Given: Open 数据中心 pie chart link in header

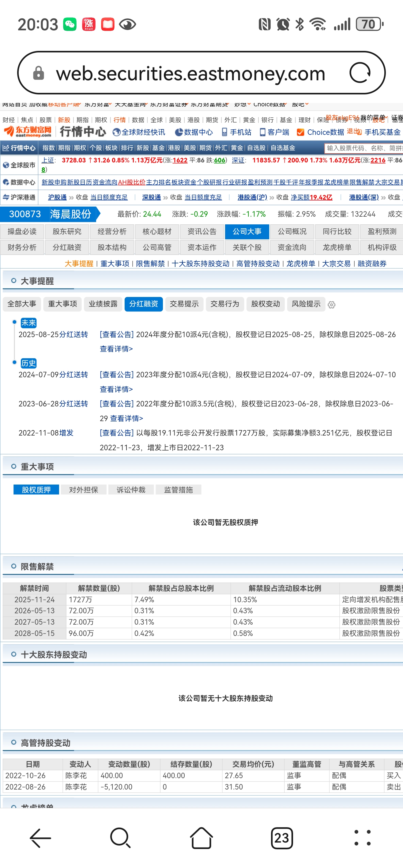Looking at the screenshot, I should (194, 132).
